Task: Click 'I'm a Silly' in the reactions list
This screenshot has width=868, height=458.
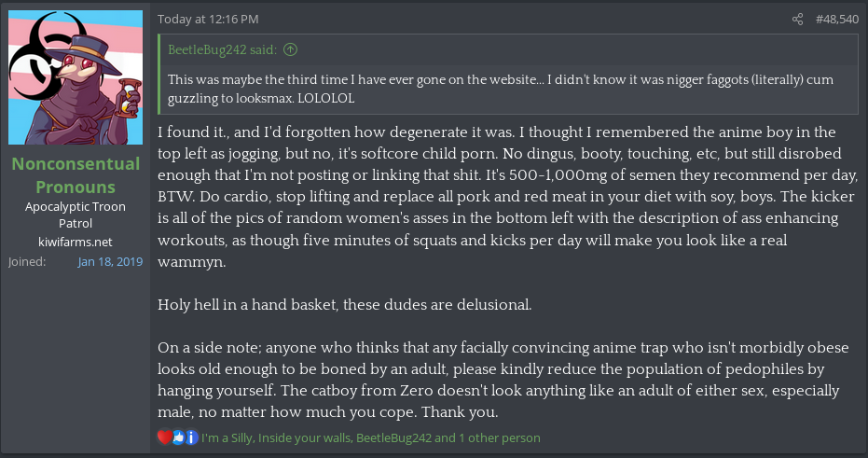Action: click(227, 437)
